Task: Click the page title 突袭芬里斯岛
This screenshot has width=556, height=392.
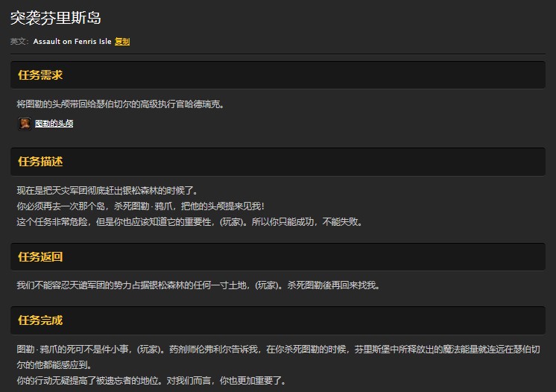Action: click(x=56, y=17)
